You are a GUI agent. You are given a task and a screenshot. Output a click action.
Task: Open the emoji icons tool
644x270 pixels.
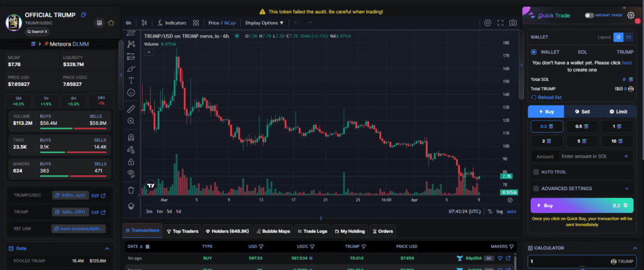point(131,93)
